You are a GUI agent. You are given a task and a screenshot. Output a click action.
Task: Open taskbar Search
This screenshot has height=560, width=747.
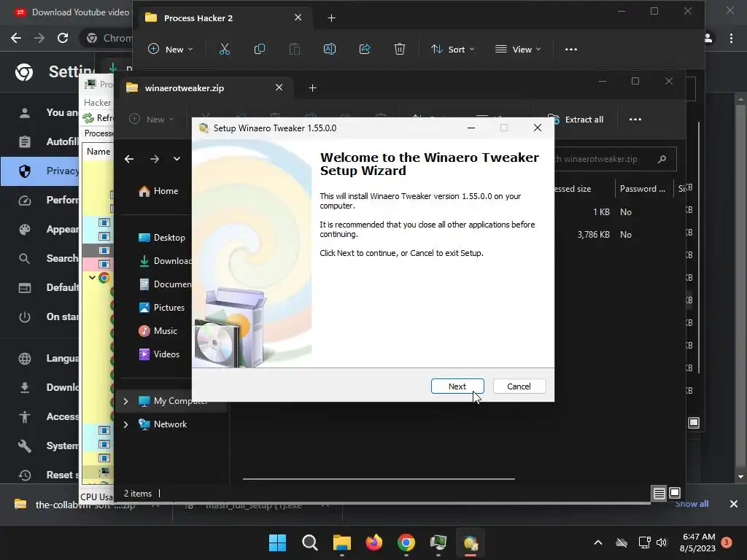(309, 542)
